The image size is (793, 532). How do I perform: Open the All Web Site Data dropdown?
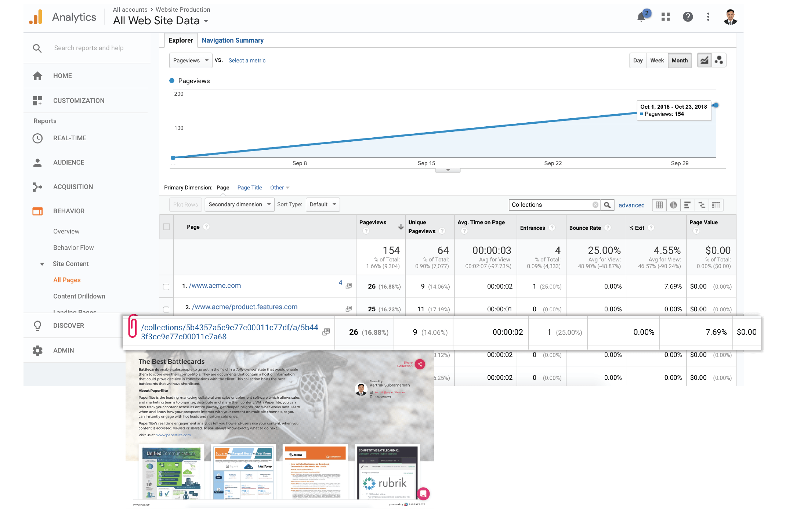click(161, 21)
